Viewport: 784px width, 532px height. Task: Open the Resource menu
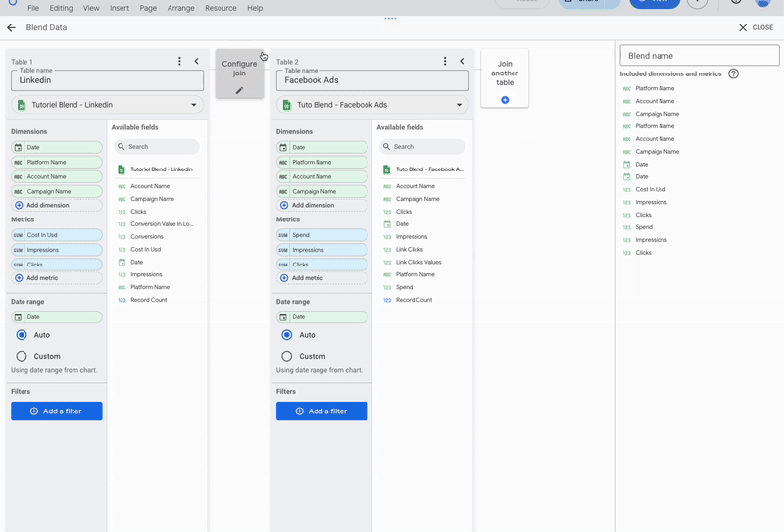[220, 8]
